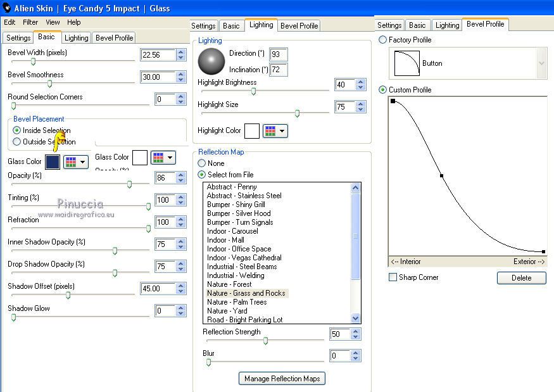554x392 pixels.
Task: Select the Factory Profile radio button
Action: coord(382,40)
